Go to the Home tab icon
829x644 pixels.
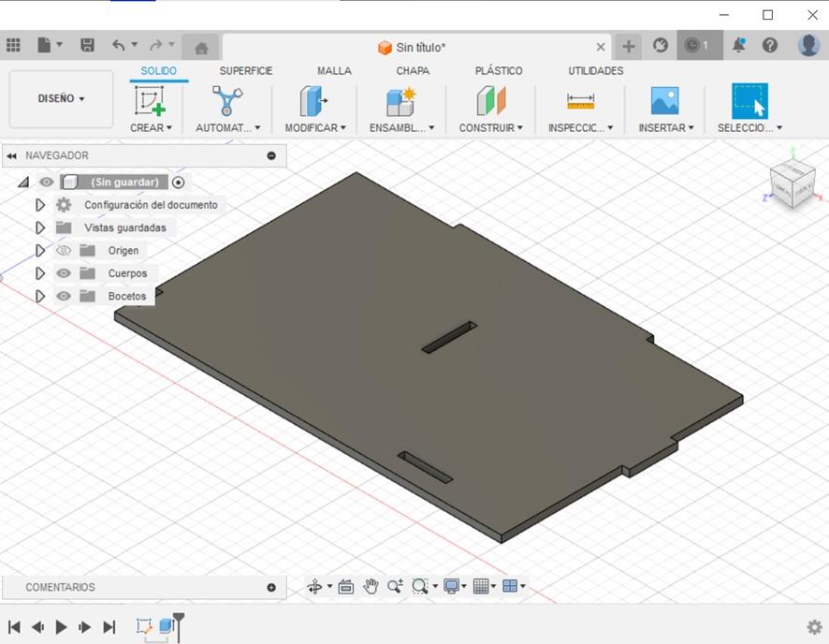click(201, 48)
